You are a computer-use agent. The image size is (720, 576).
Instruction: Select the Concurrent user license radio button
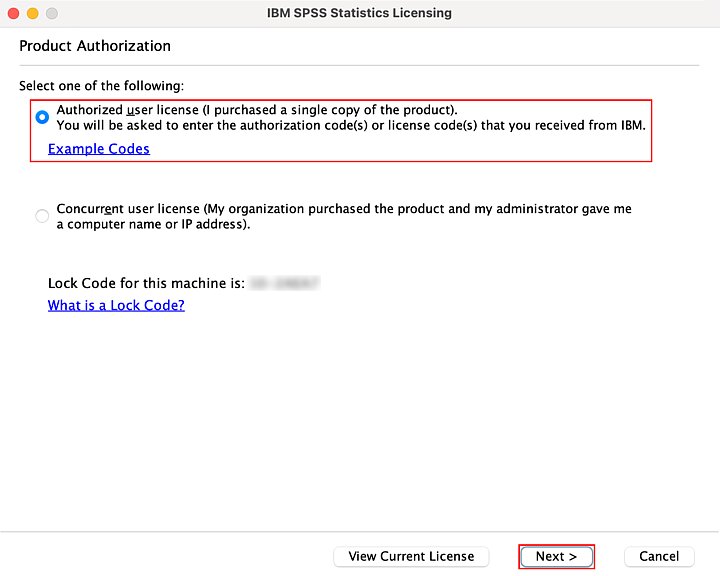pos(42,215)
